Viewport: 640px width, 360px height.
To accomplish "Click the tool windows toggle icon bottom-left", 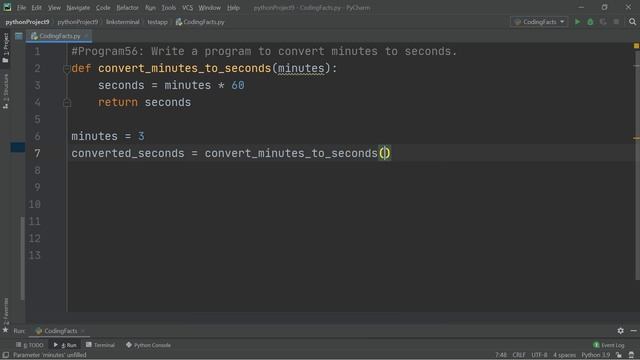I will click(5, 355).
